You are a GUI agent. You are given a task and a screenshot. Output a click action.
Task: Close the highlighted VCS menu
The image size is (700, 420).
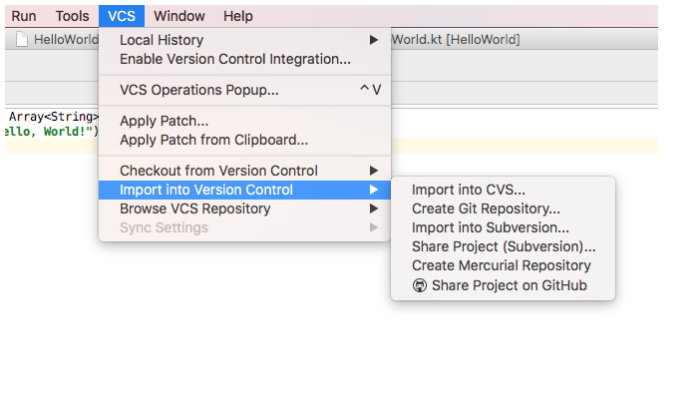[x=123, y=16]
